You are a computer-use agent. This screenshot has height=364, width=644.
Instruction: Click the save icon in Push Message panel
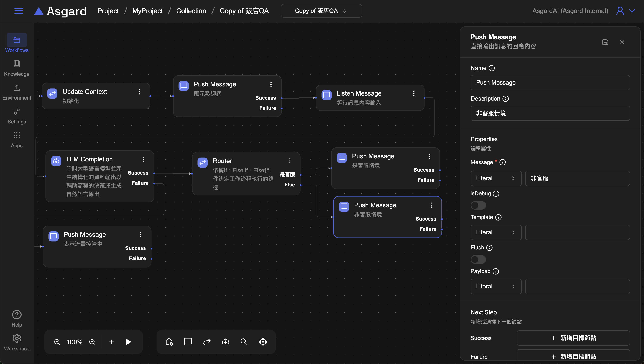pyautogui.click(x=605, y=42)
